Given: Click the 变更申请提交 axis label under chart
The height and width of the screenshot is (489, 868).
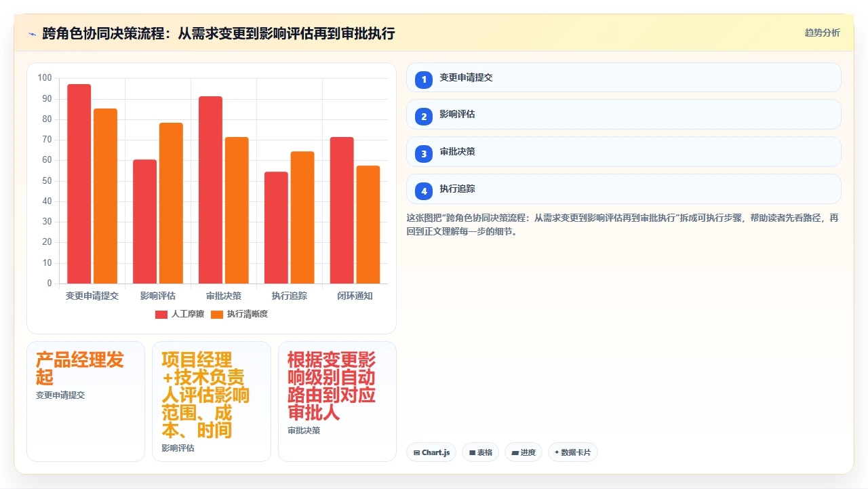Looking at the screenshot, I should point(92,296).
